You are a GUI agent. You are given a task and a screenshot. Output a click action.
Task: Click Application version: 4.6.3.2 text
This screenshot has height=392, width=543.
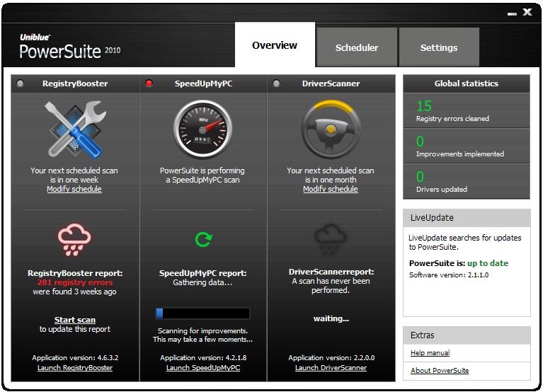[75, 358]
